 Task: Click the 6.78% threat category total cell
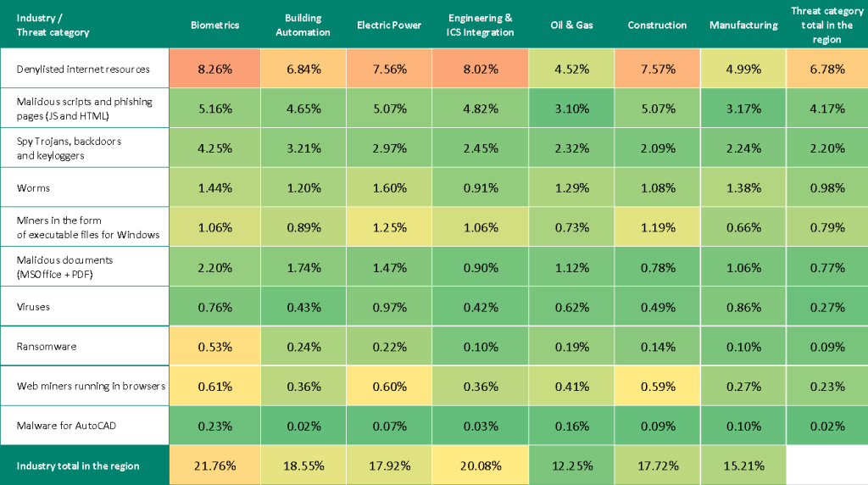pyautogui.click(x=827, y=70)
